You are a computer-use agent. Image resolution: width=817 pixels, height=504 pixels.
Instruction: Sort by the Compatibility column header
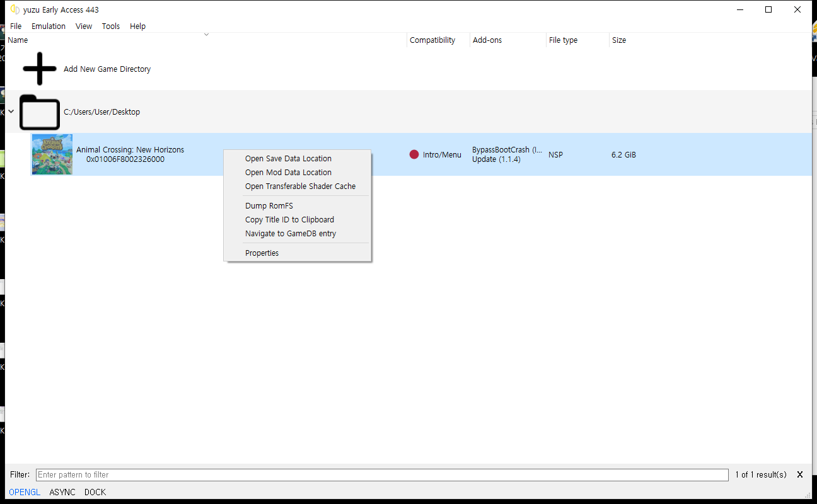(438, 40)
